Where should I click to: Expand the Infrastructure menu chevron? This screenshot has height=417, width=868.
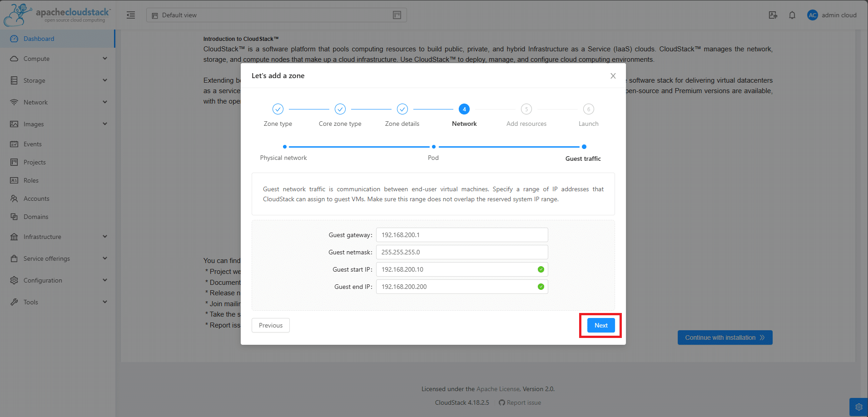tap(105, 237)
